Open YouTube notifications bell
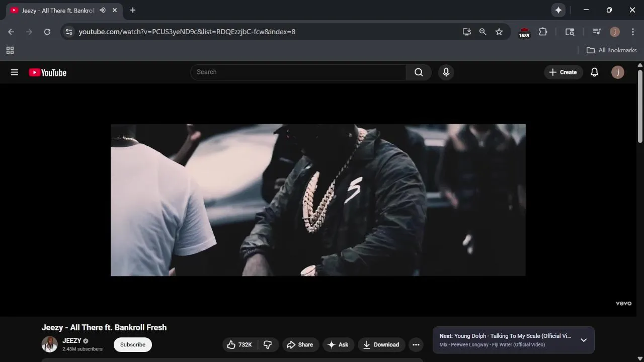The width and height of the screenshot is (644, 362). click(x=594, y=72)
